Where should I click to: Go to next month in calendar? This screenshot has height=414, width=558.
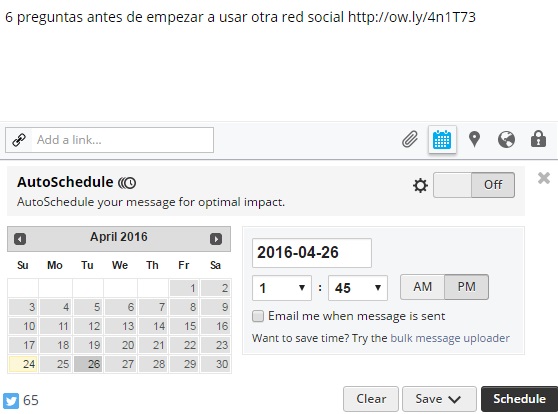(x=216, y=239)
